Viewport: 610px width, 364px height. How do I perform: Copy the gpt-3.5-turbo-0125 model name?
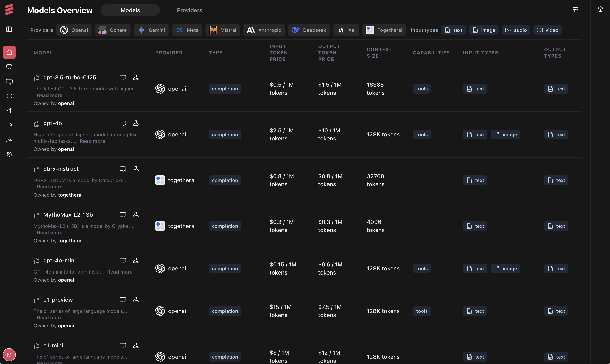pyautogui.click(x=37, y=78)
